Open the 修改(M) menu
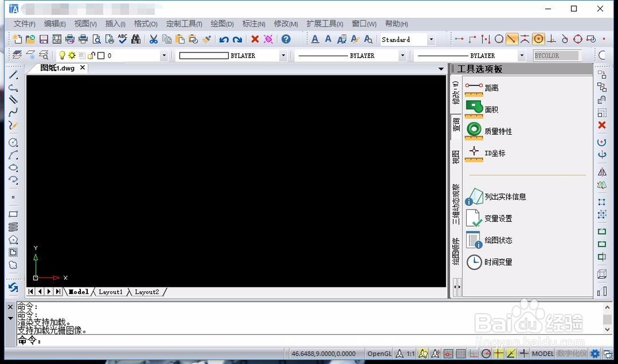This screenshot has height=364, width=618. coord(286,23)
